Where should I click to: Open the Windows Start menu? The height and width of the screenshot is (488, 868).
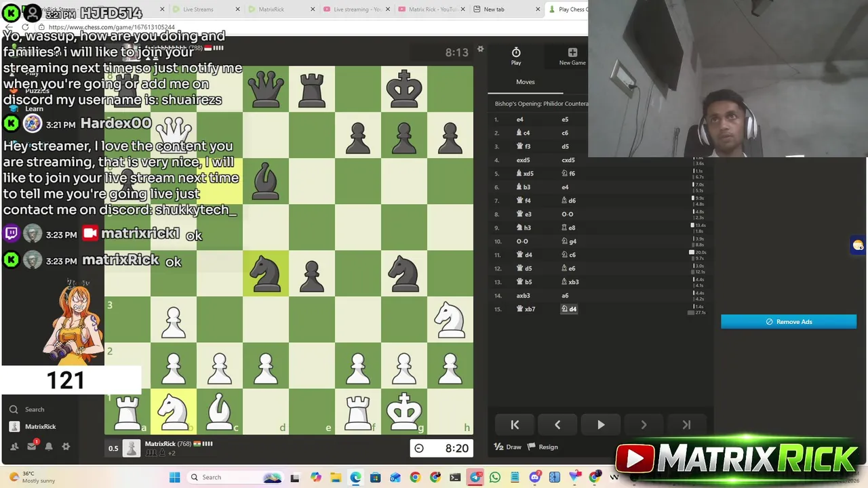point(174,477)
